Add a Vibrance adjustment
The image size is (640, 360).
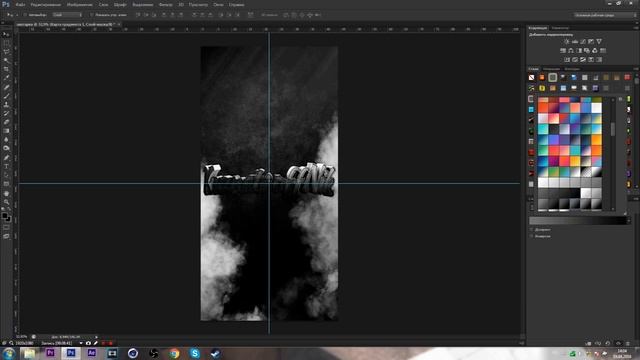click(599, 42)
